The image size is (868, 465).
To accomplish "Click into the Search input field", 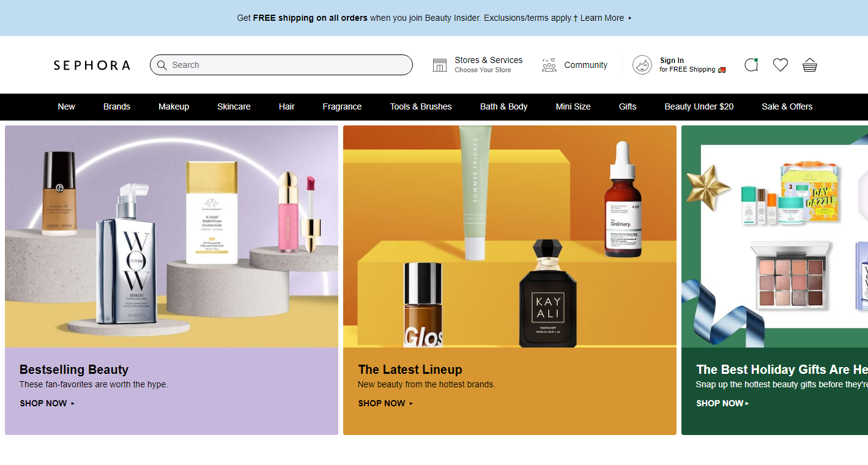I will (x=287, y=65).
